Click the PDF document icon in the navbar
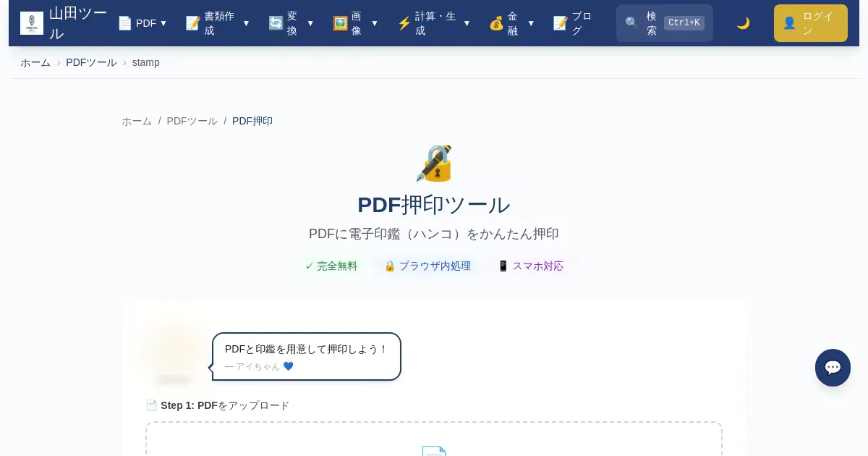This screenshot has height=456, width=868. point(125,23)
